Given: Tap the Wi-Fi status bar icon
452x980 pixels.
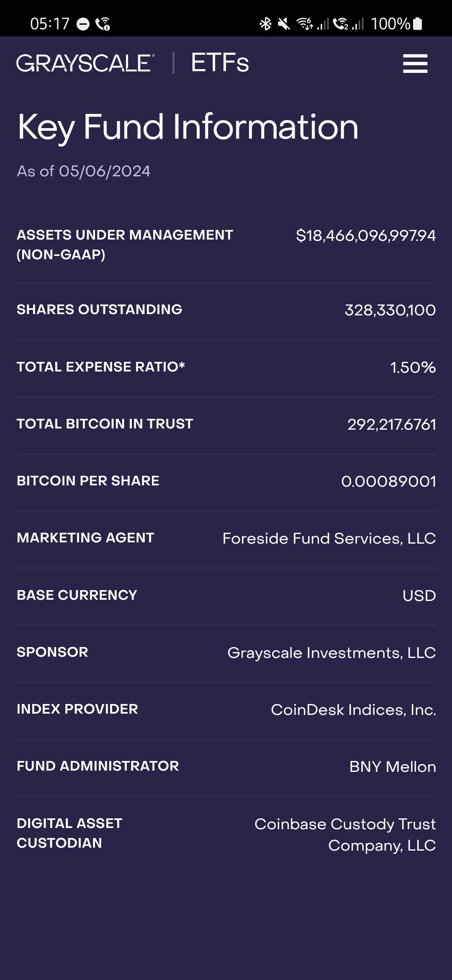Looking at the screenshot, I should pyautogui.click(x=305, y=24).
